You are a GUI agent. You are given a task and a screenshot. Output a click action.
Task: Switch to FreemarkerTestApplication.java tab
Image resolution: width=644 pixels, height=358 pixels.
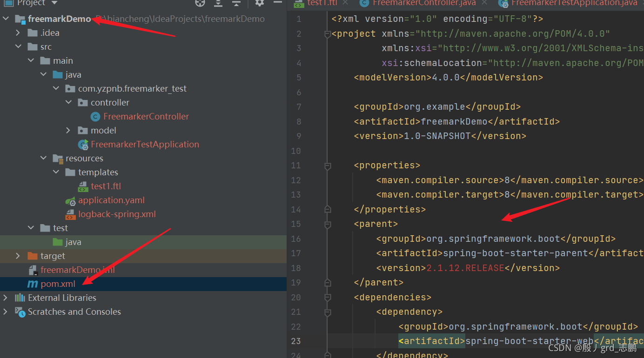[x=574, y=3]
